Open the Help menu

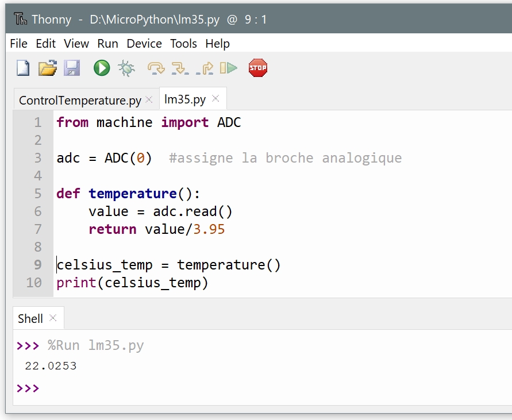(x=217, y=44)
